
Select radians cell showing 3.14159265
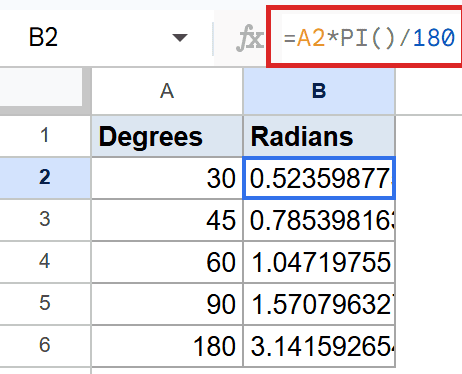tap(319, 346)
